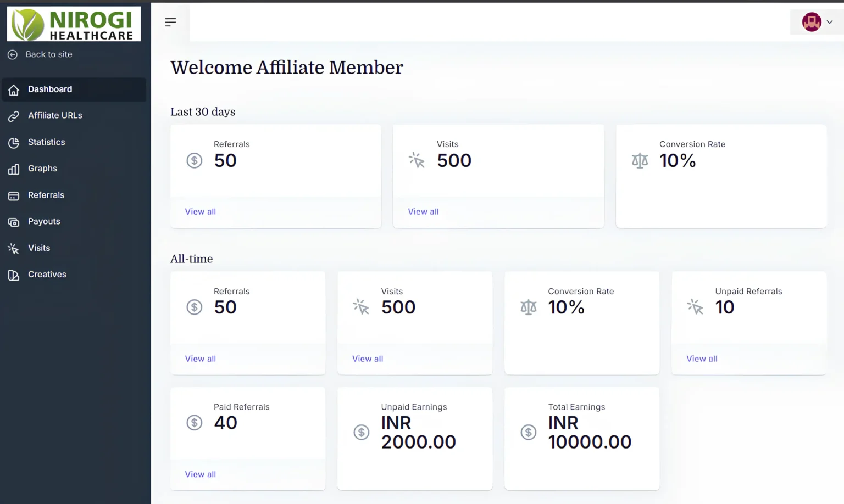This screenshot has width=844, height=504.
Task: Click the Total Earnings label
Action: pyautogui.click(x=576, y=407)
